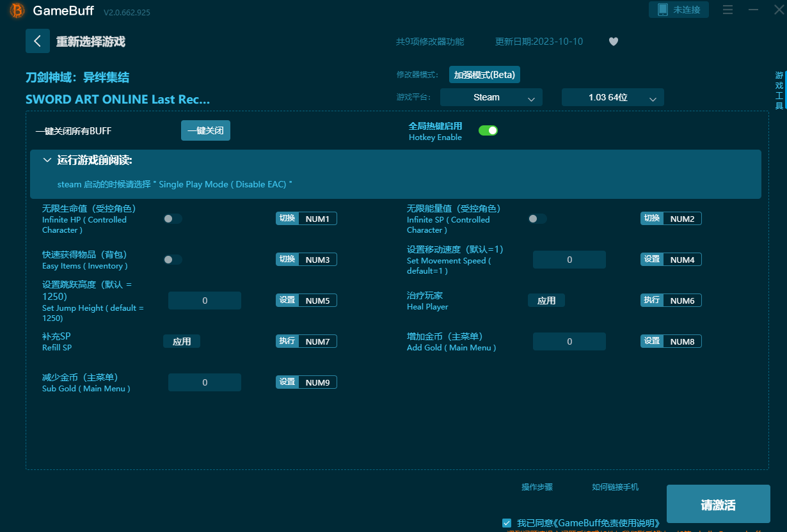787x532 pixels.
Task: Click 应用 for Refill SP
Action: point(182,341)
